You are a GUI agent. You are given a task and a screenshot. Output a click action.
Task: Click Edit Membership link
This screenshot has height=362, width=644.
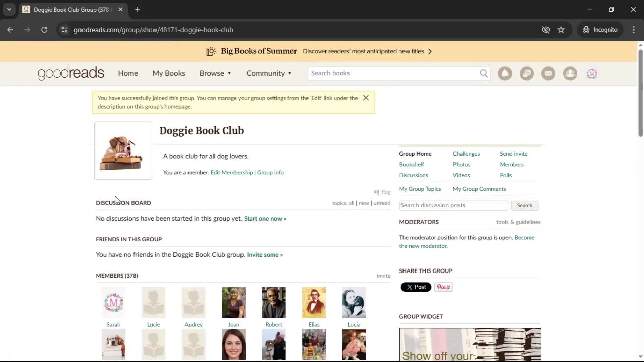pos(231,172)
